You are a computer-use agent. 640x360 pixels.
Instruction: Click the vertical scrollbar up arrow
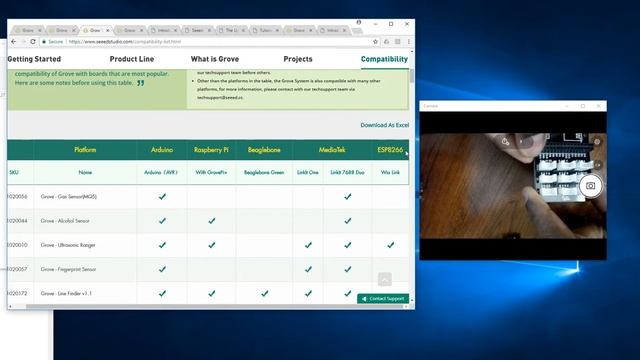pos(411,52)
